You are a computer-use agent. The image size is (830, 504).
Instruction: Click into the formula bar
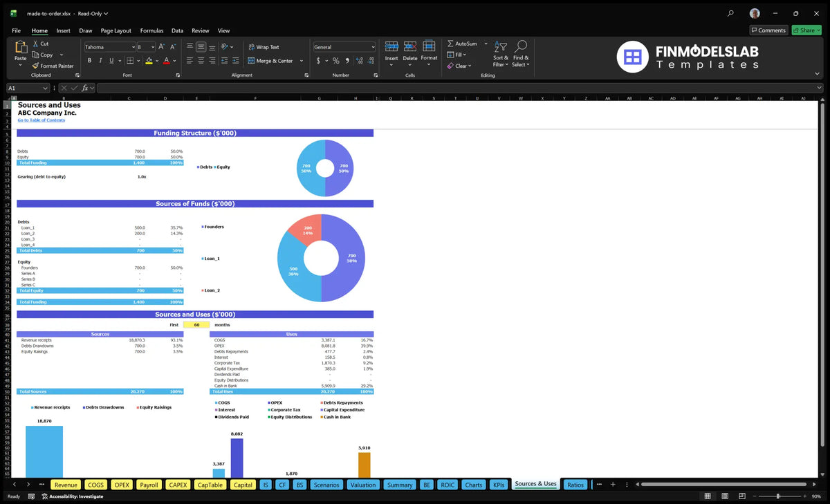[460, 88]
